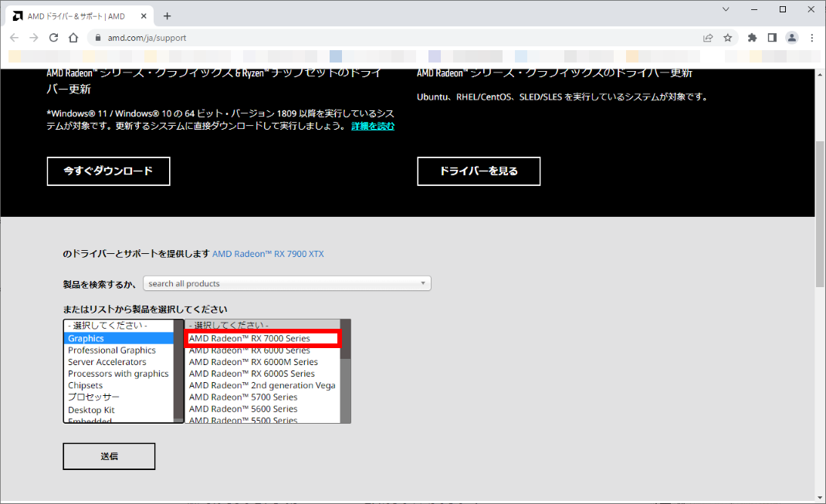Expand the search all products dropdown arrow
The height and width of the screenshot is (504, 826).
point(423,283)
